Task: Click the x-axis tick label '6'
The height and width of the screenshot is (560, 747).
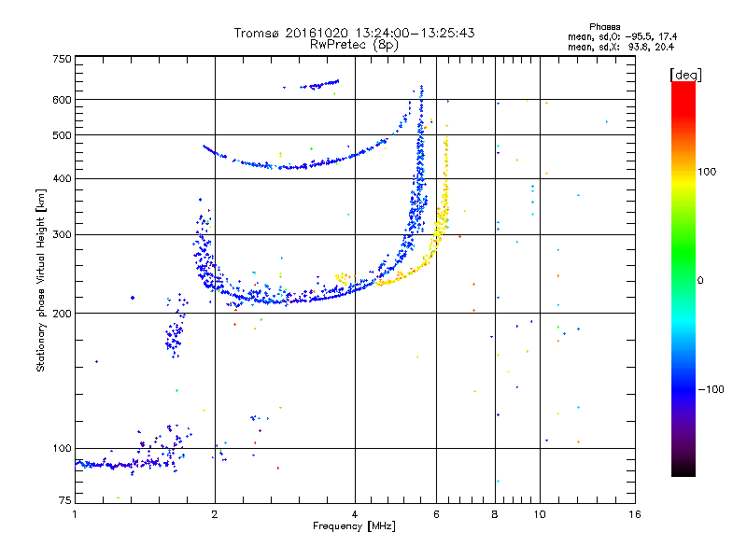Action: (x=436, y=514)
